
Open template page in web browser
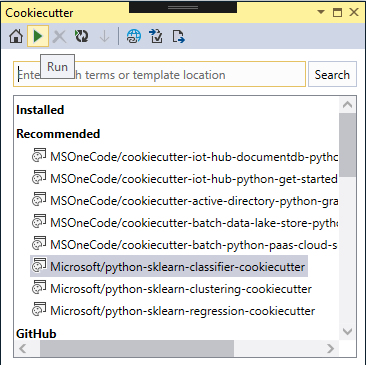(134, 36)
